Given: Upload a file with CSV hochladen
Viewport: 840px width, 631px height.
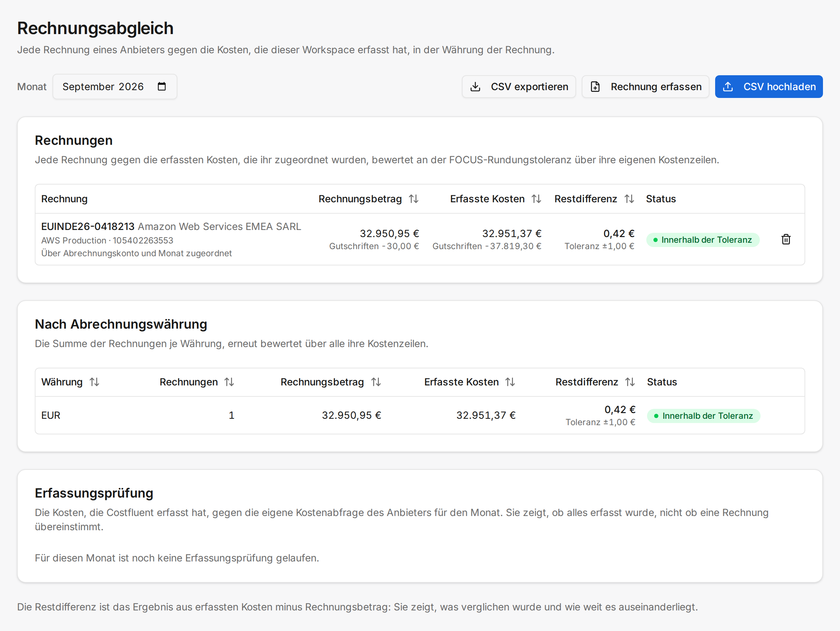Looking at the screenshot, I should tap(769, 87).
